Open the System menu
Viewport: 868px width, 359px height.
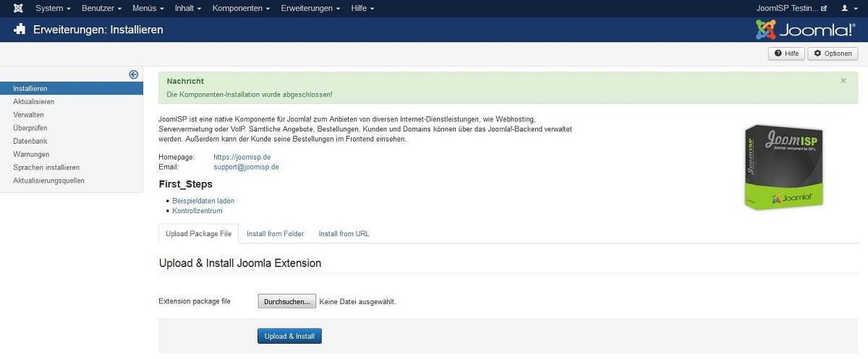coord(53,9)
